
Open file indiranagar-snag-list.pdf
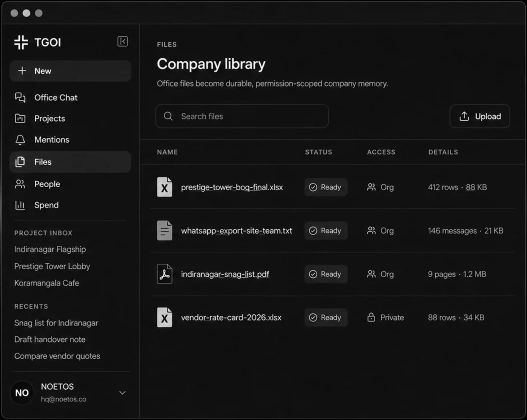(x=225, y=274)
